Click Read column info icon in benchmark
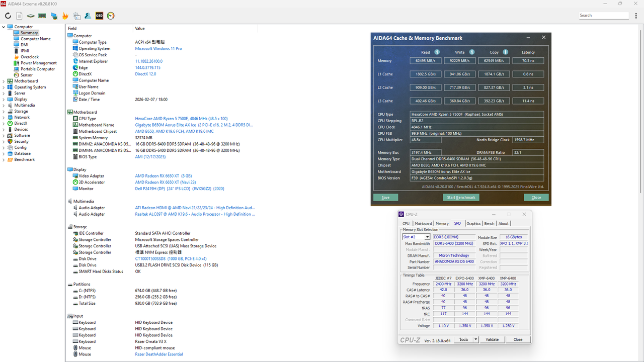644x362 pixels. pyautogui.click(x=437, y=52)
